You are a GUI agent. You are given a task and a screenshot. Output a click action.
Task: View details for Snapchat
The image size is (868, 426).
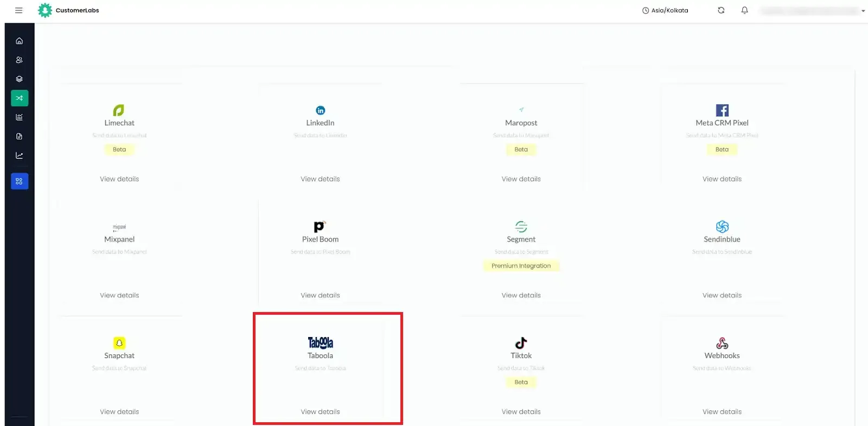click(119, 412)
